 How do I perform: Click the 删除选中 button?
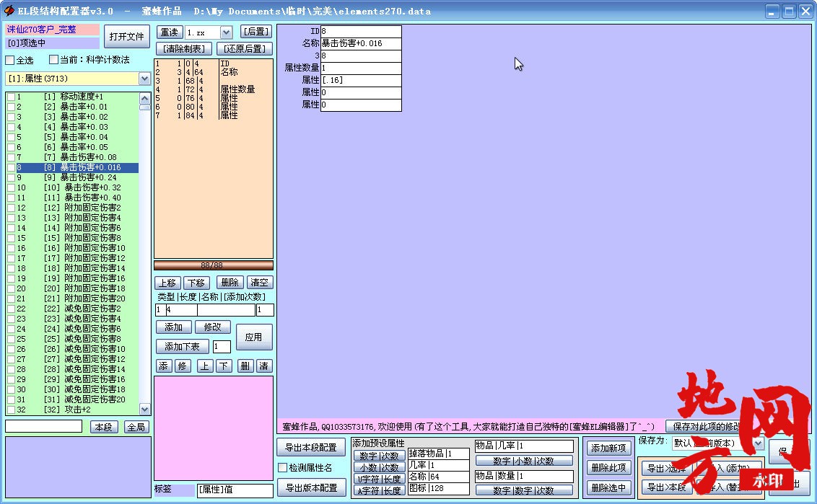pos(608,488)
